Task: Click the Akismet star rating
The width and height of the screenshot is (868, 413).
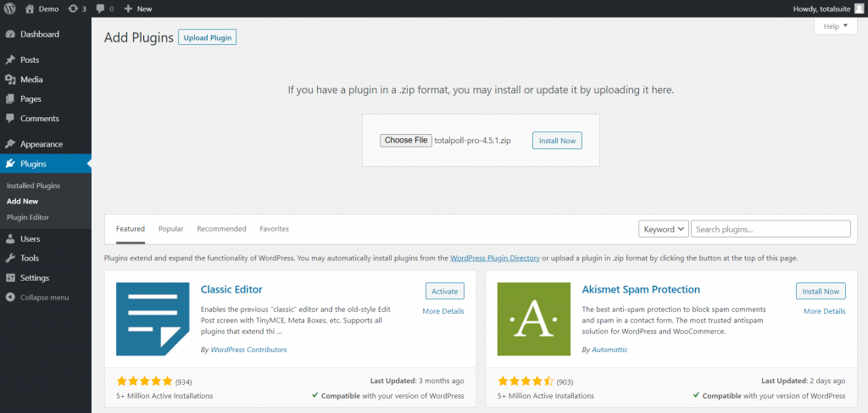Action: [x=526, y=381]
